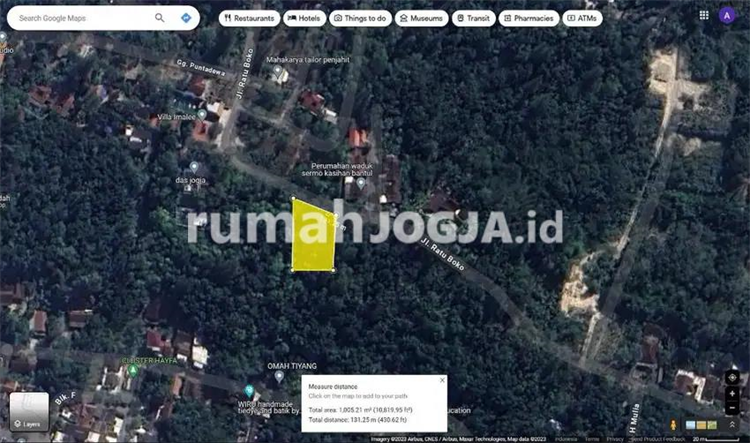This screenshot has width=750, height=443.
Task: Zoom out with the minus button
Action: pyautogui.click(x=732, y=408)
